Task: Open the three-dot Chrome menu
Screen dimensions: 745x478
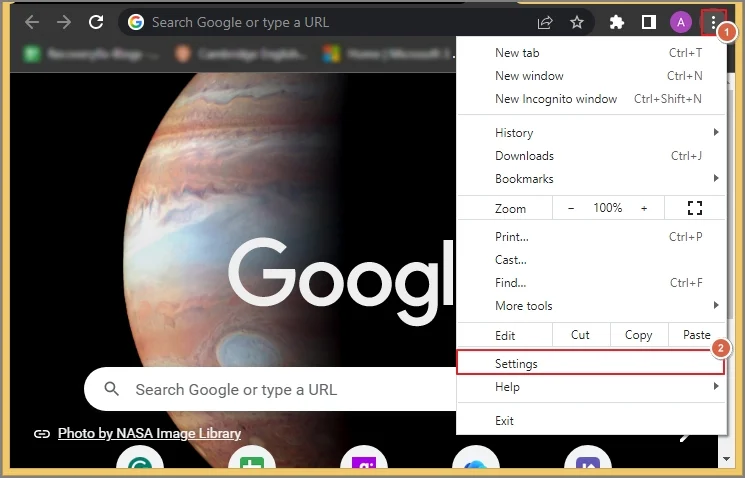Action: (713, 22)
